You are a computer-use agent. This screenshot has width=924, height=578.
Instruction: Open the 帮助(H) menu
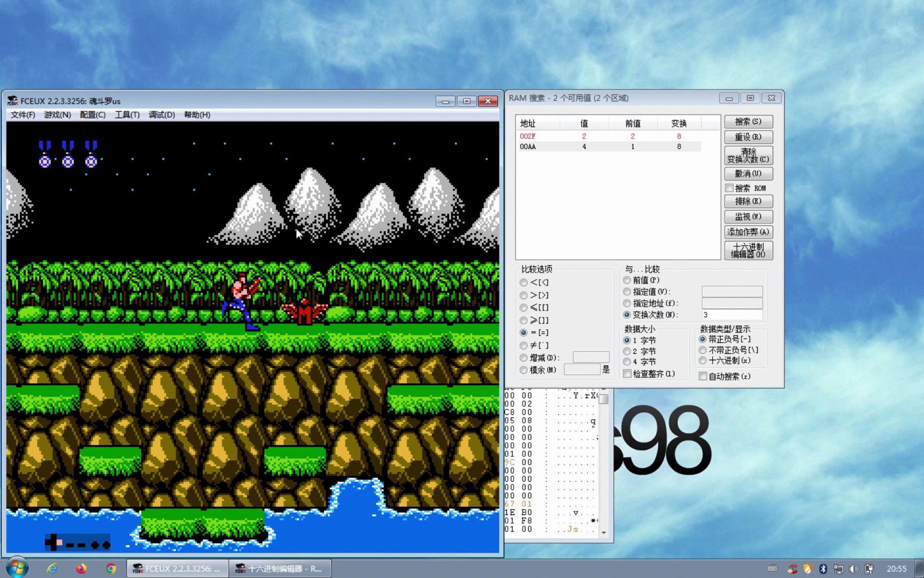coord(197,115)
